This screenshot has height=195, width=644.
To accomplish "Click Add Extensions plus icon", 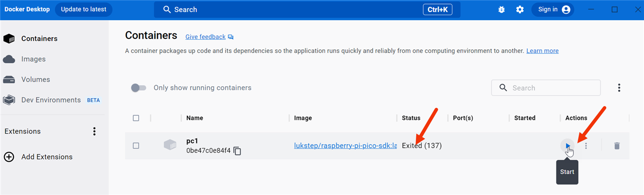I will click(x=9, y=157).
